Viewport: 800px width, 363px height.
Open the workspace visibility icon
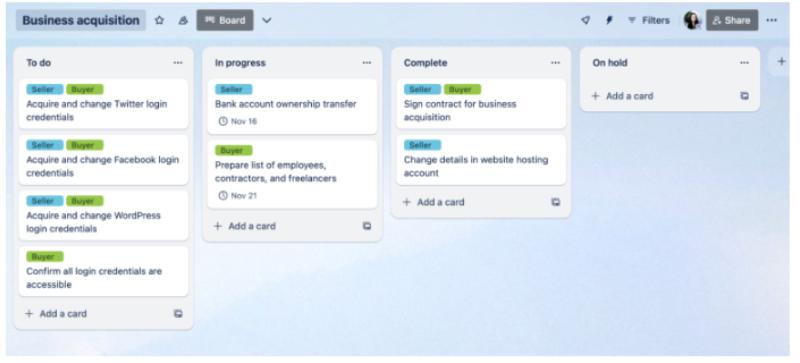tap(183, 20)
